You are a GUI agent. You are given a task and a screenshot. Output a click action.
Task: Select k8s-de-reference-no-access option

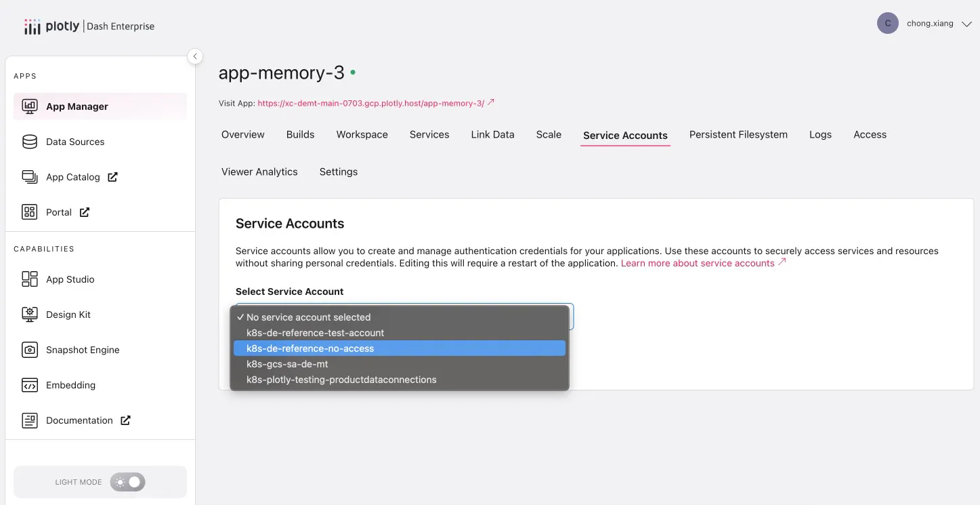click(x=400, y=348)
